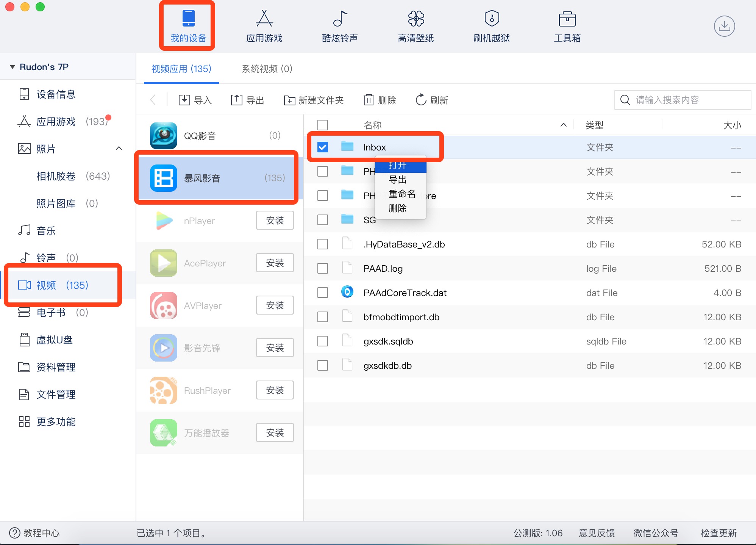Open the 工具箱 toolbox icon
756x545 pixels.
(567, 19)
